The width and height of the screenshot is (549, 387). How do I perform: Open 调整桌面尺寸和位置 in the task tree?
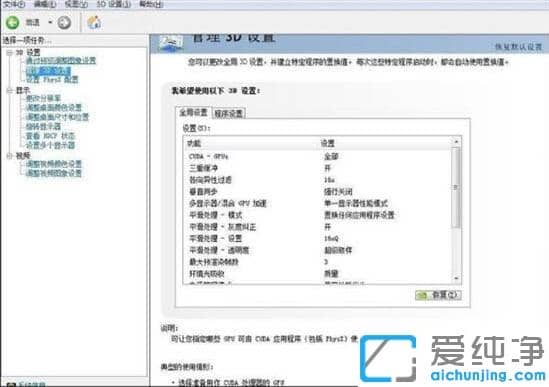57,117
